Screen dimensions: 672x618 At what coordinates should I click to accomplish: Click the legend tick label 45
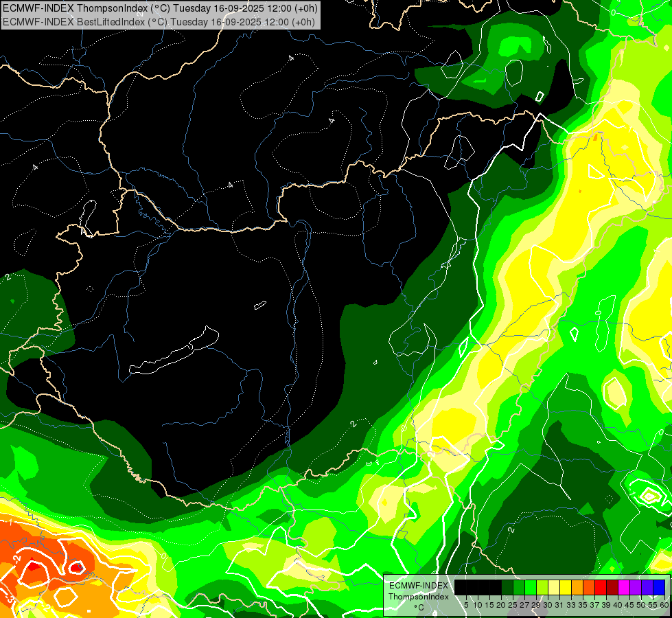[630, 605]
